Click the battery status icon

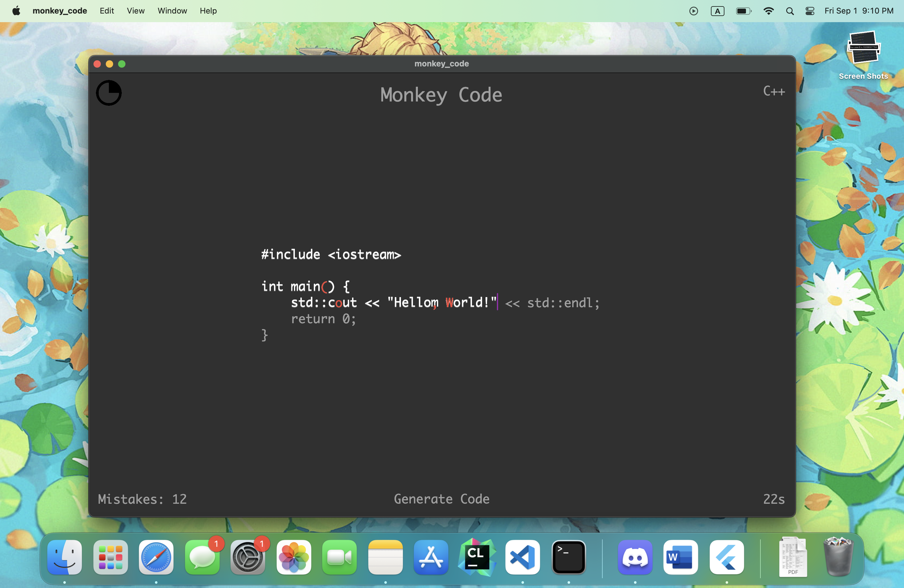coord(744,11)
